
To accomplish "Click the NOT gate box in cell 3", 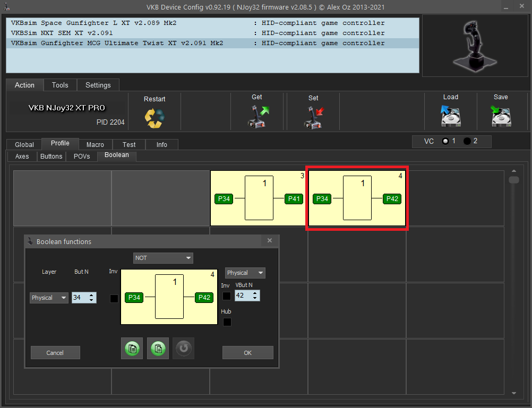I will click(259, 198).
